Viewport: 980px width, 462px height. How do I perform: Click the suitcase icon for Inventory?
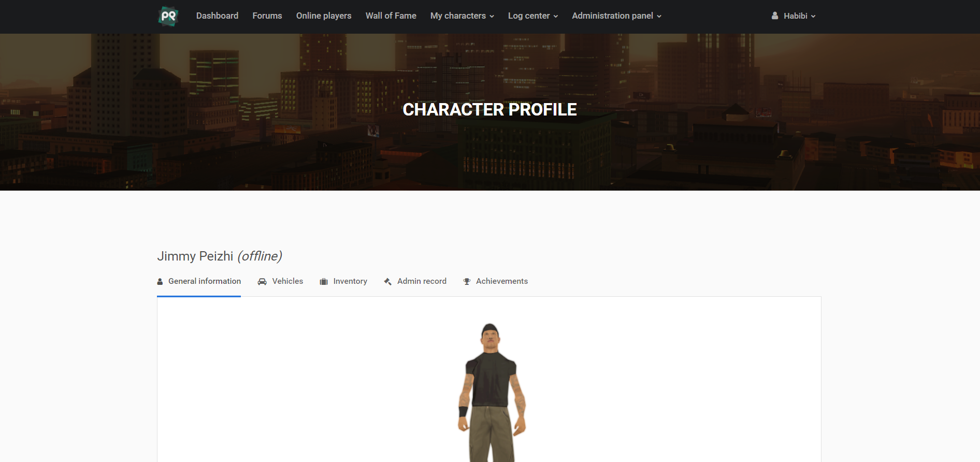324,282
